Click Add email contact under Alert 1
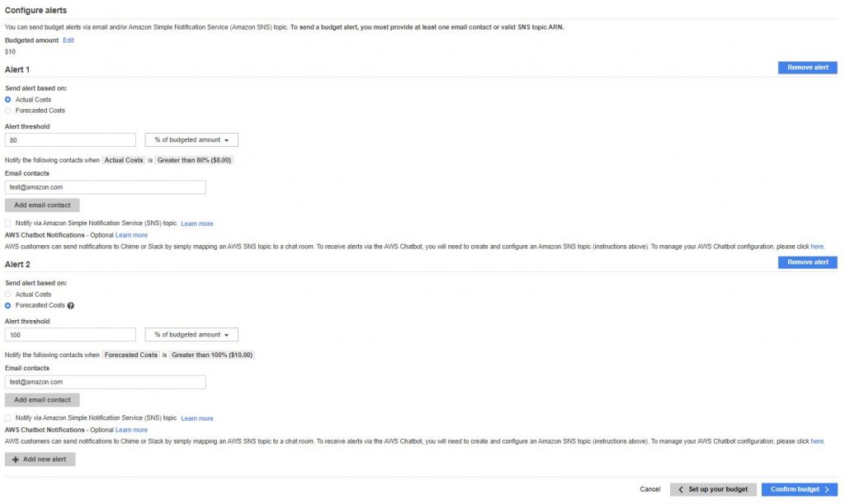Viewport: 845px width, 504px height. (x=42, y=205)
